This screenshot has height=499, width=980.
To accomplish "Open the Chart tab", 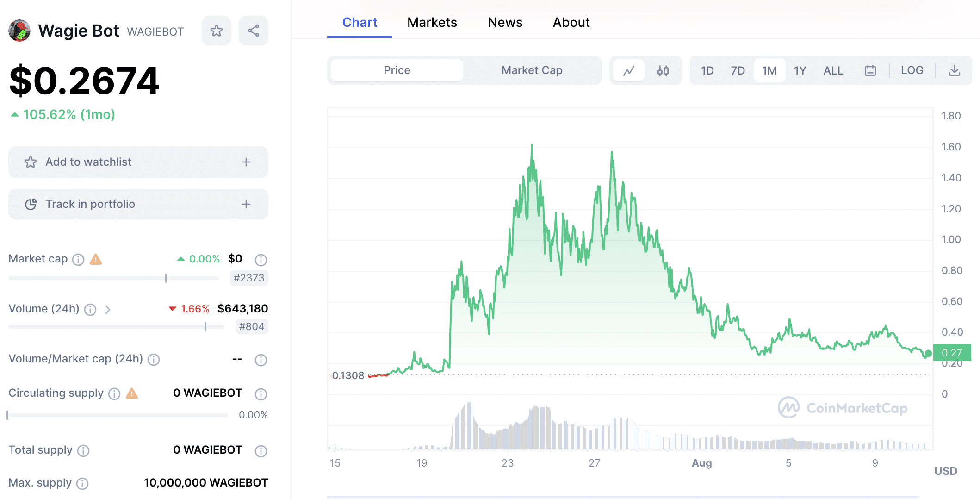I will click(x=360, y=22).
